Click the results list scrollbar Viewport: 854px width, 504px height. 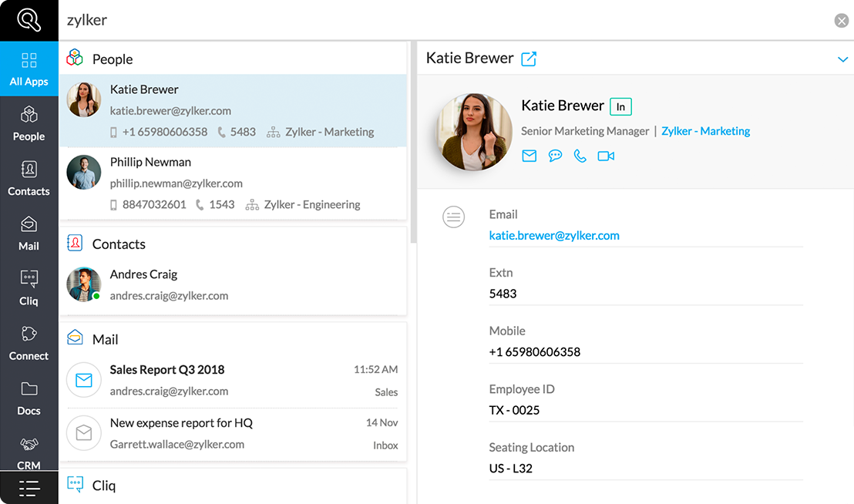coord(413,143)
